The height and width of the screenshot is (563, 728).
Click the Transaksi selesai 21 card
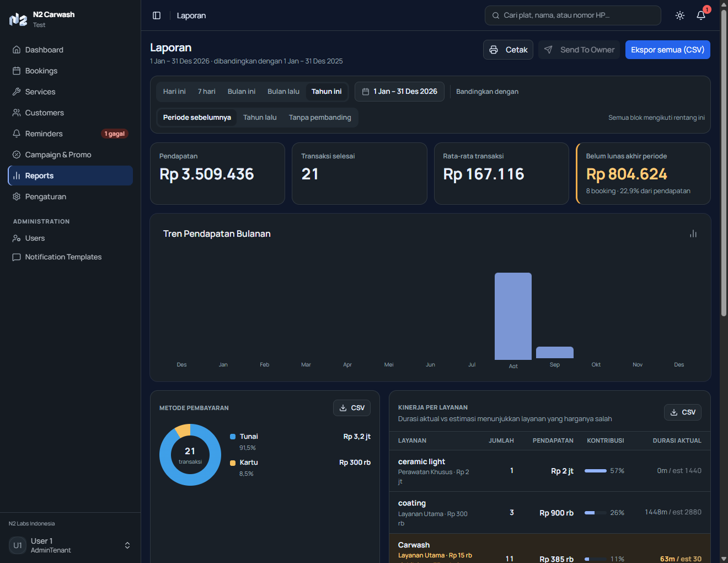click(360, 174)
